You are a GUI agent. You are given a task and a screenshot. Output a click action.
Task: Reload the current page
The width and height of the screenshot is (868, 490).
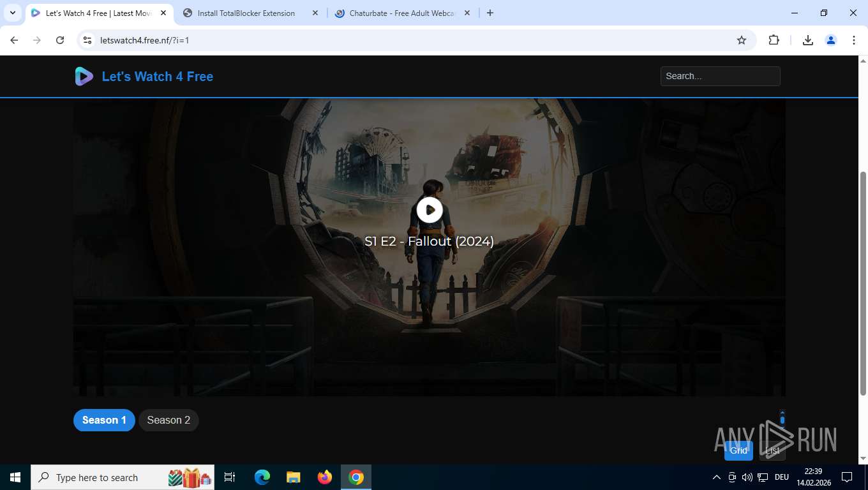pos(60,40)
